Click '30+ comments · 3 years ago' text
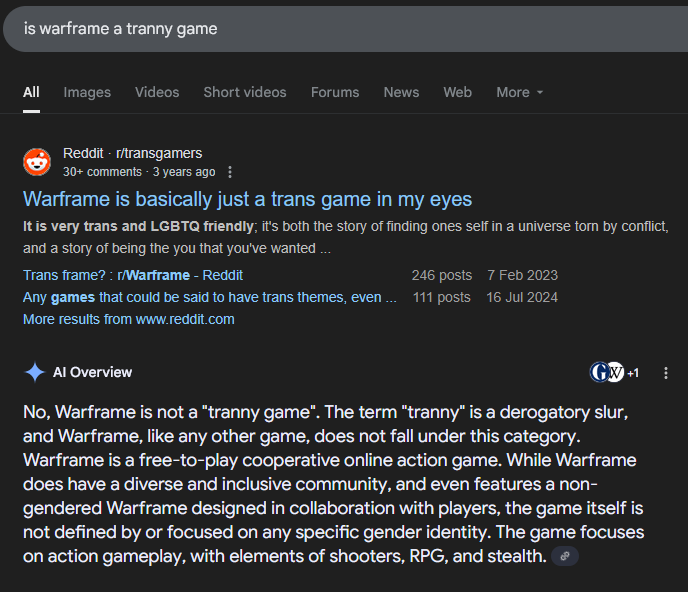The height and width of the screenshot is (592, 688). [x=139, y=172]
